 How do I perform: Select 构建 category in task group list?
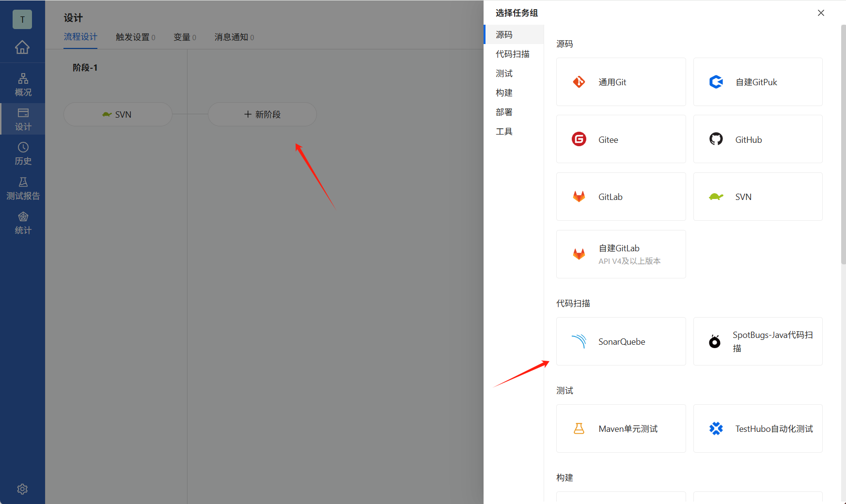coord(514,92)
